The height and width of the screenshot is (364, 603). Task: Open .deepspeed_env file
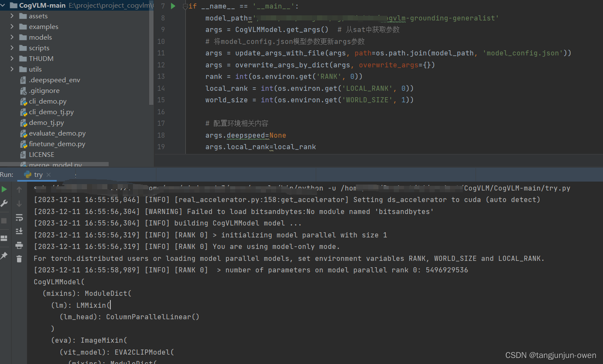click(55, 80)
